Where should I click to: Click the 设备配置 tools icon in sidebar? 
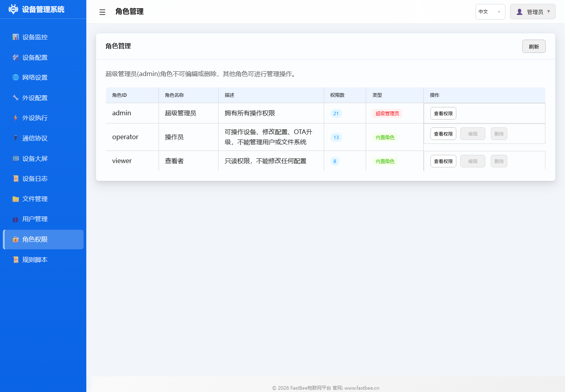click(x=16, y=57)
